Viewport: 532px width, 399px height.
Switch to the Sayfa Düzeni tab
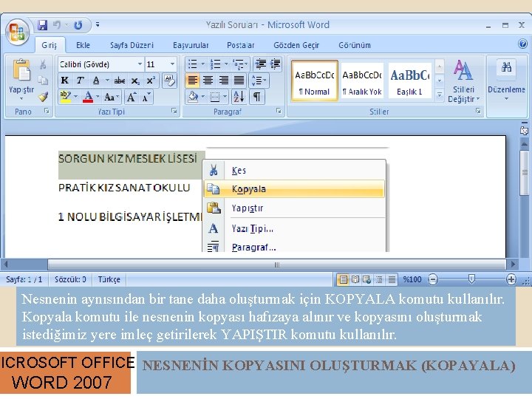132,45
